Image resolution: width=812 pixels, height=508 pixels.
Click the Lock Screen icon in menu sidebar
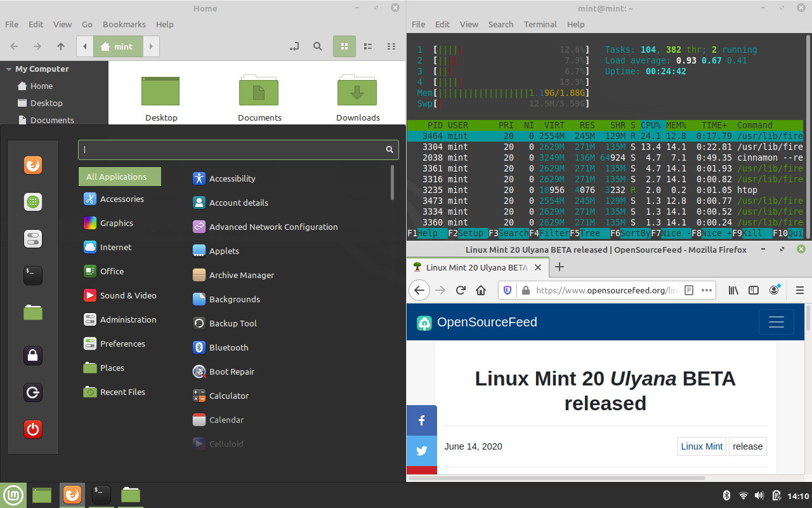click(x=33, y=355)
